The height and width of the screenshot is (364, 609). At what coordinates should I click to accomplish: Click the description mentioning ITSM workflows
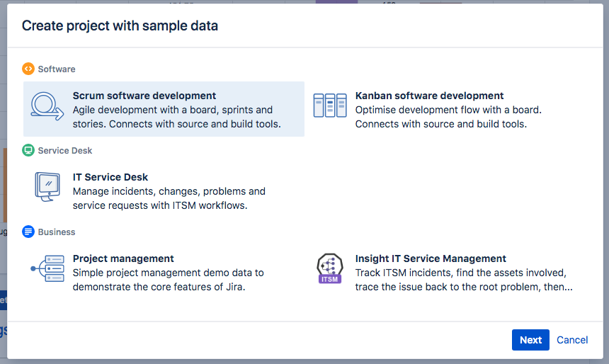(x=169, y=198)
